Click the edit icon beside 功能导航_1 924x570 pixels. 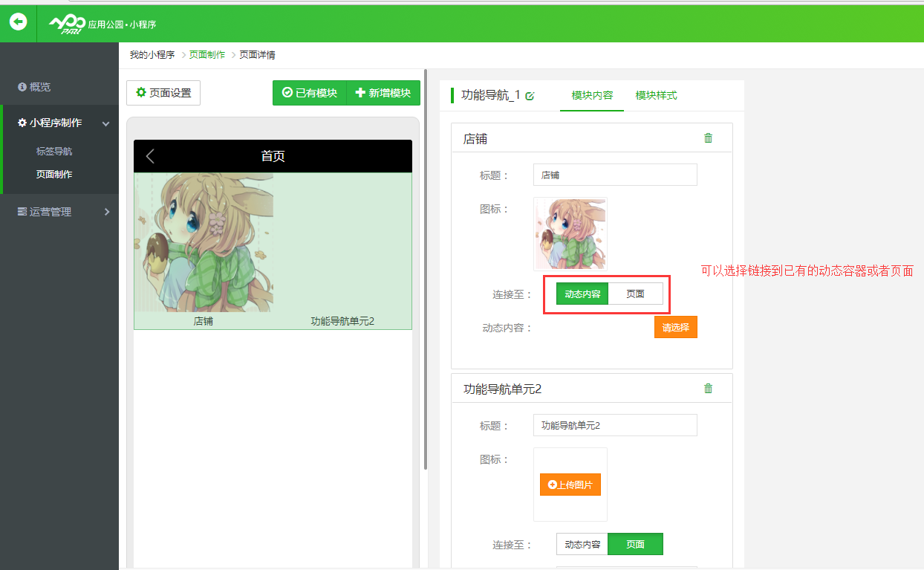(x=530, y=96)
